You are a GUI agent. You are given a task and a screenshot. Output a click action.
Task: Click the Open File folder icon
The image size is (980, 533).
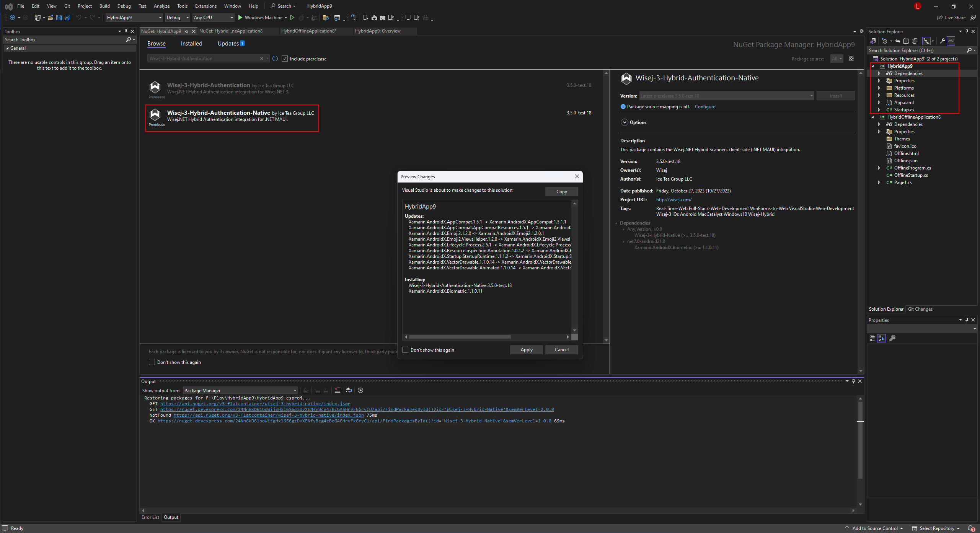[50, 18]
